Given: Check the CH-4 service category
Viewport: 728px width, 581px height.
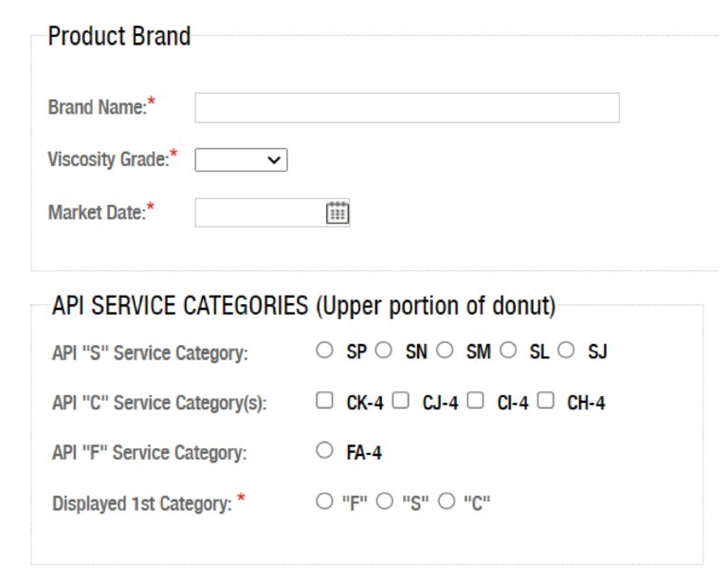Looking at the screenshot, I should click(546, 400).
